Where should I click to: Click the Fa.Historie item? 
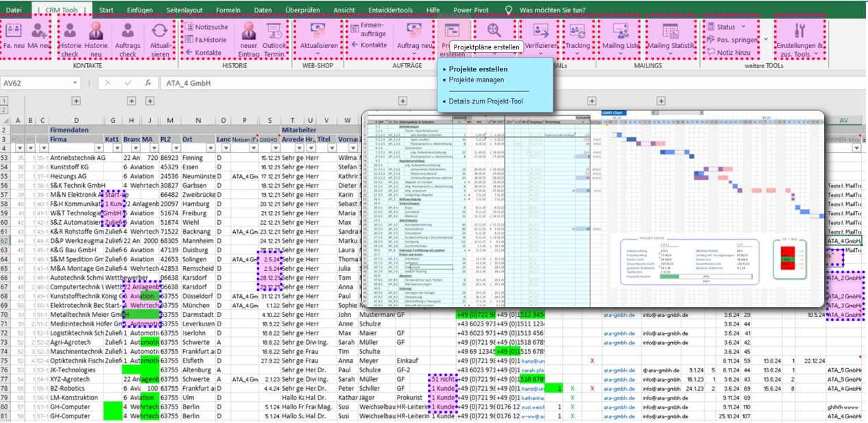tap(206, 40)
